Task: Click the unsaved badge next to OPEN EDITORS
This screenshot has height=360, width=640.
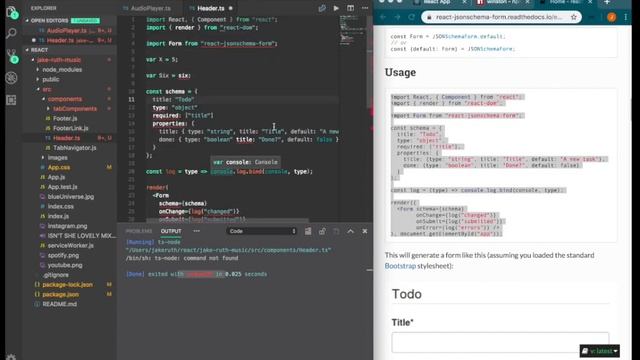Action: coord(85,20)
